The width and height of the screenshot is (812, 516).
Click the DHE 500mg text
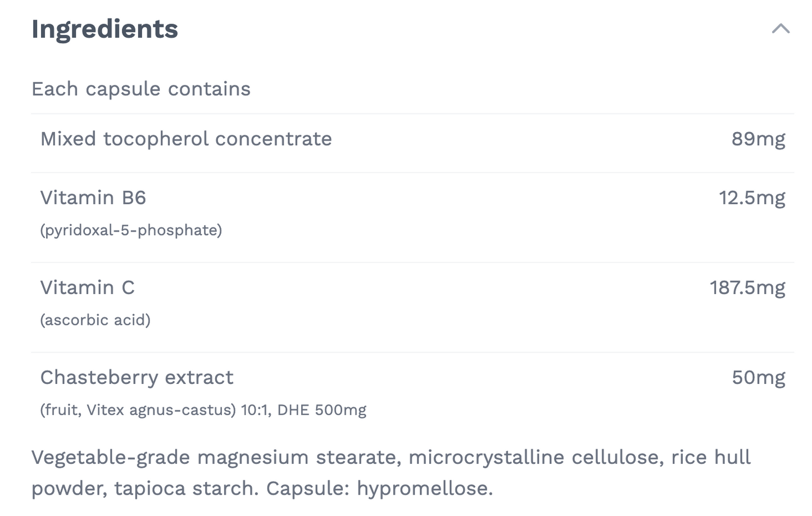321,410
